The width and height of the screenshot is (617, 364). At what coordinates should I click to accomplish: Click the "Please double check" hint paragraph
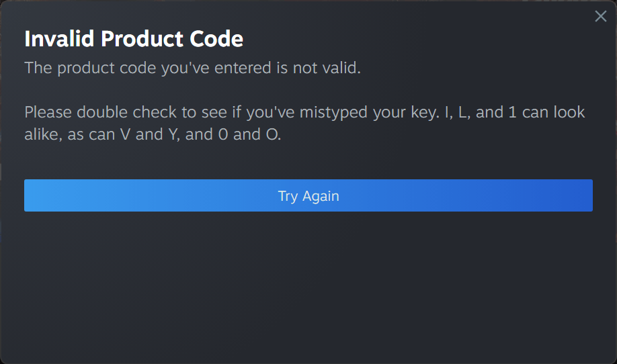click(304, 123)
